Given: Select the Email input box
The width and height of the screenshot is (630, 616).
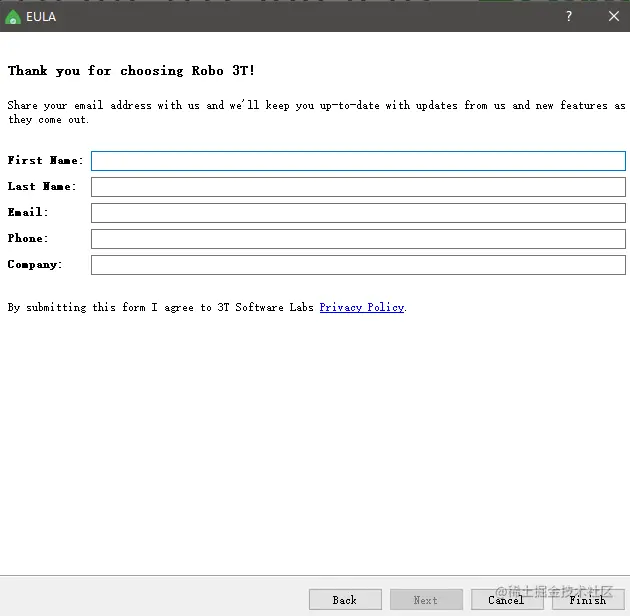Looking at the screenshot, I should [x=358, y=213].
